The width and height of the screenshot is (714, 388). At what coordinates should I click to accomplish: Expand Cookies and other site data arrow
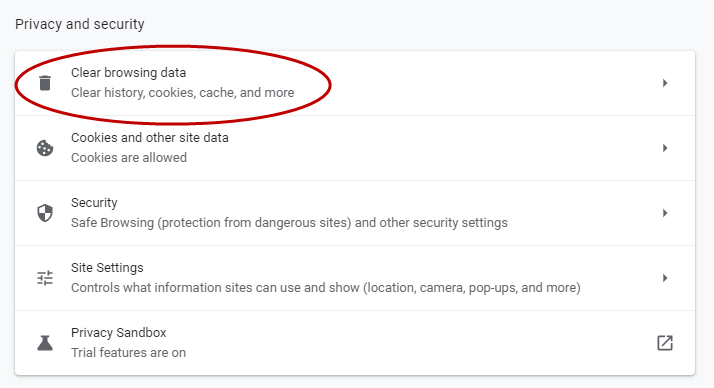pyautogui.click(x=665, y=148)
